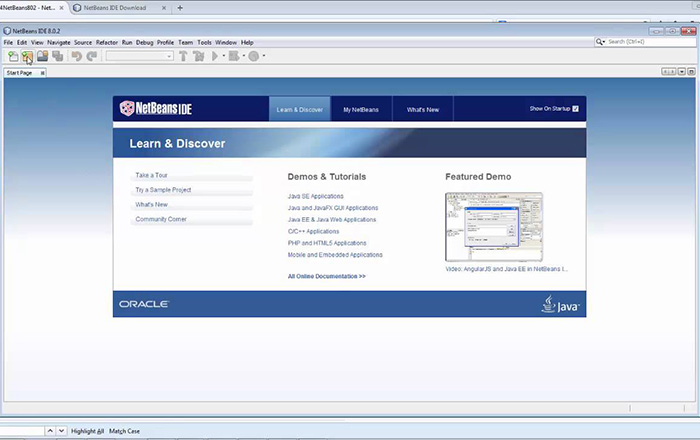The image size is (700, 440).
Task: Click What's New in the left list
Action: (151, 204)
